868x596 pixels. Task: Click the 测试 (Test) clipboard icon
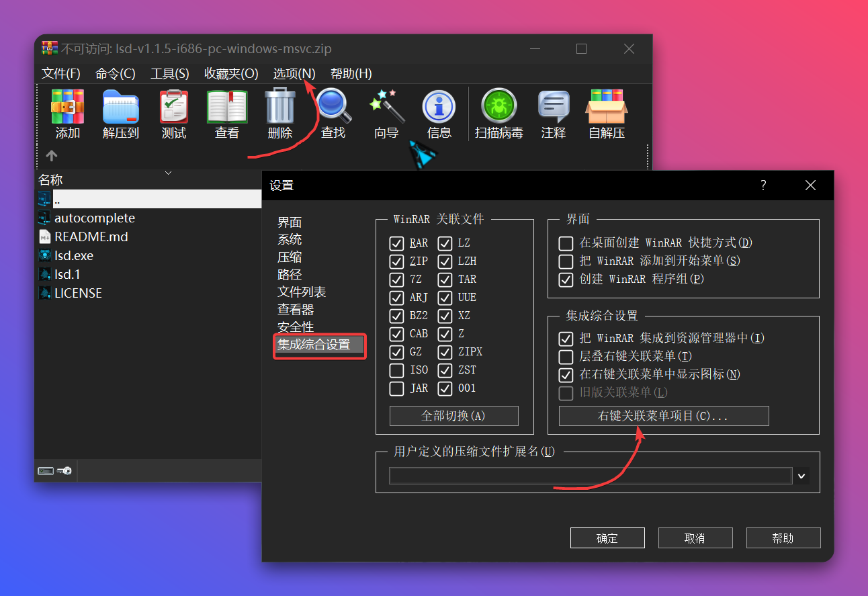coord(174,106)
